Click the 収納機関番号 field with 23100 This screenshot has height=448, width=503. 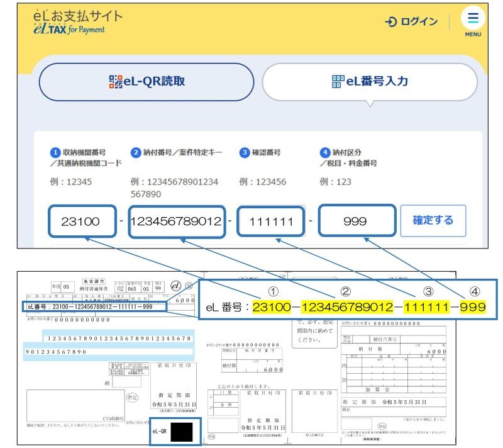pos(82,221)
